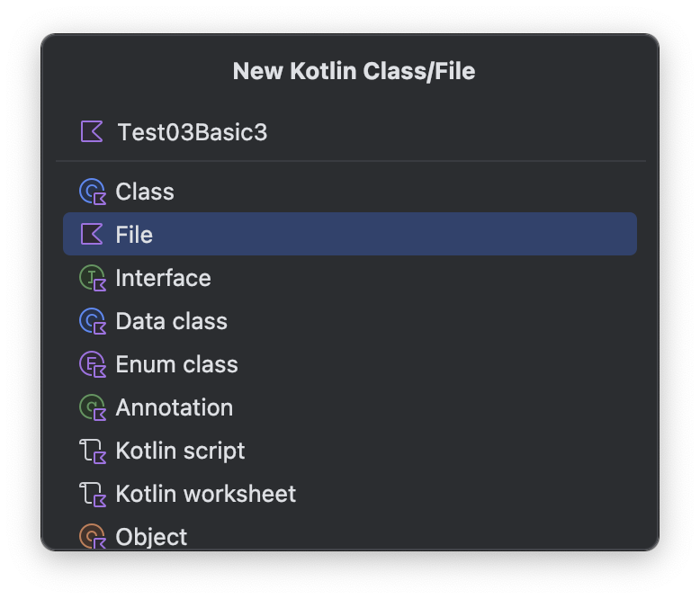Choose Enum class option
The image size is (700, 599).
pyautogui.click(x=176, y=364)
